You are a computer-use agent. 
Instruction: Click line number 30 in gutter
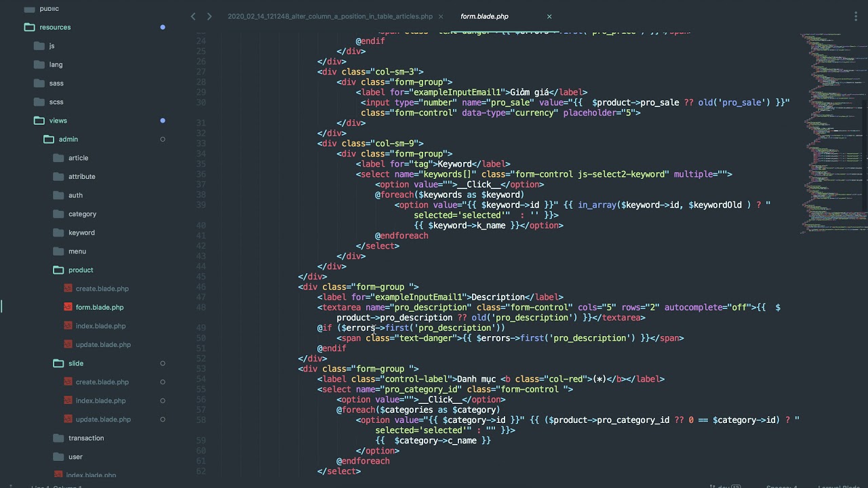(201, 102)
